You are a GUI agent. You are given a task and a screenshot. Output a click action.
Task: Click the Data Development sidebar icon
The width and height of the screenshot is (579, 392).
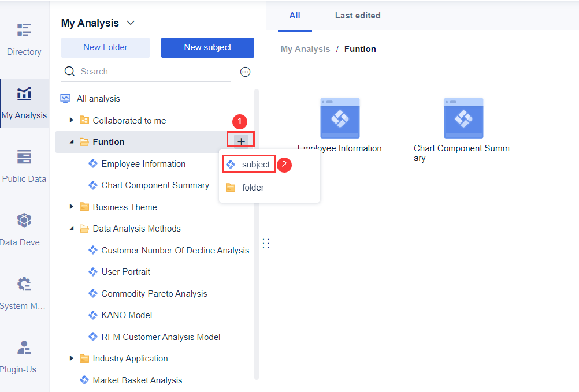[24, 221]
